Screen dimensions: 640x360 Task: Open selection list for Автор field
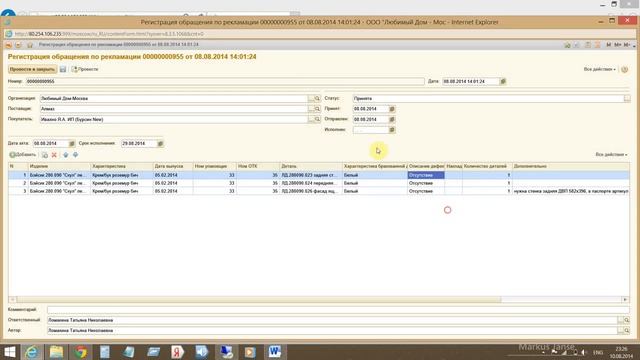(x=620, y=331)
